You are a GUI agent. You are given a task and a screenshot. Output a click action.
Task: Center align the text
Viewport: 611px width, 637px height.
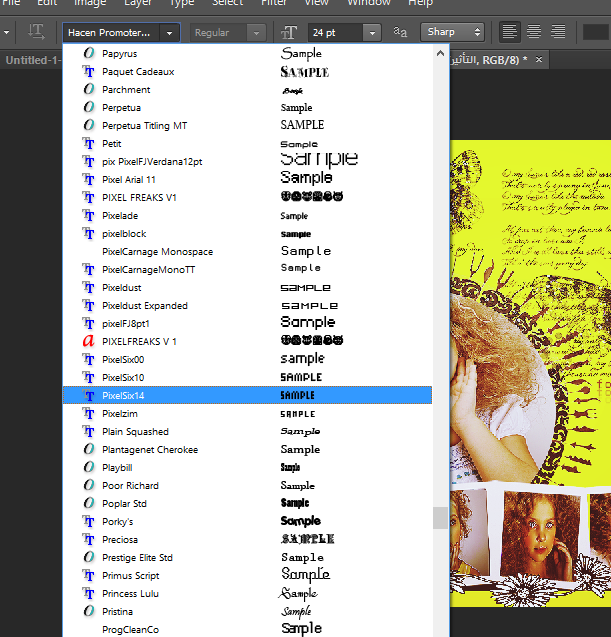534,32
